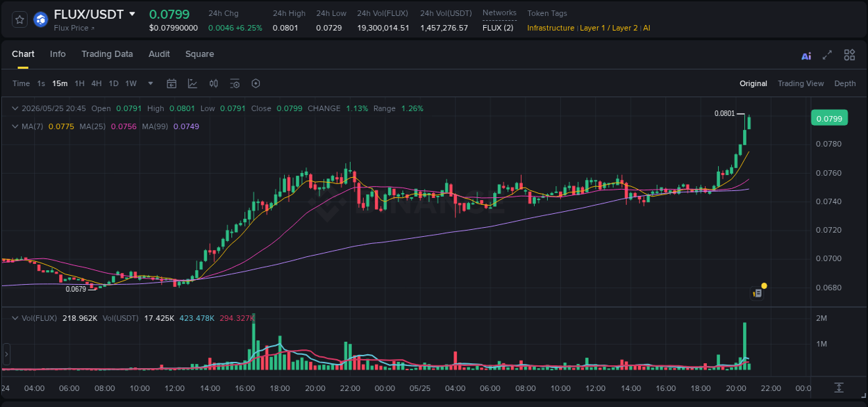Click the MA(7) value 0.0775
868x407 pixels.
(x=61, y=126)
